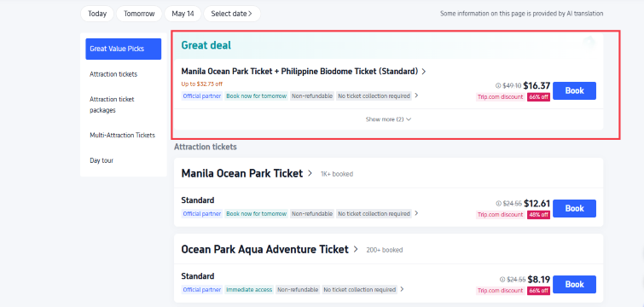This screenshot has width=644, height=307.
Task: Expand Show more (2) deals
Action: point(389,119)
